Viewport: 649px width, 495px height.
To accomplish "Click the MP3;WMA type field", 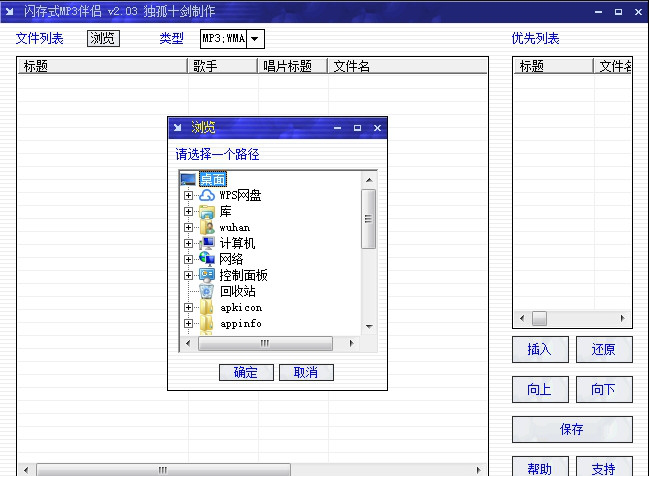I will (x=224, y=39).
